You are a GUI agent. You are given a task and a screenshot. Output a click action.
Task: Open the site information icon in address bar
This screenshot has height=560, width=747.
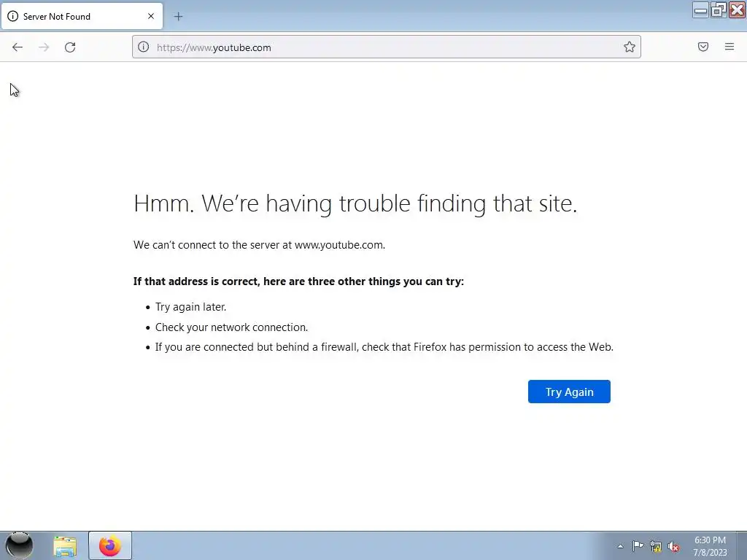pos(144,47)
